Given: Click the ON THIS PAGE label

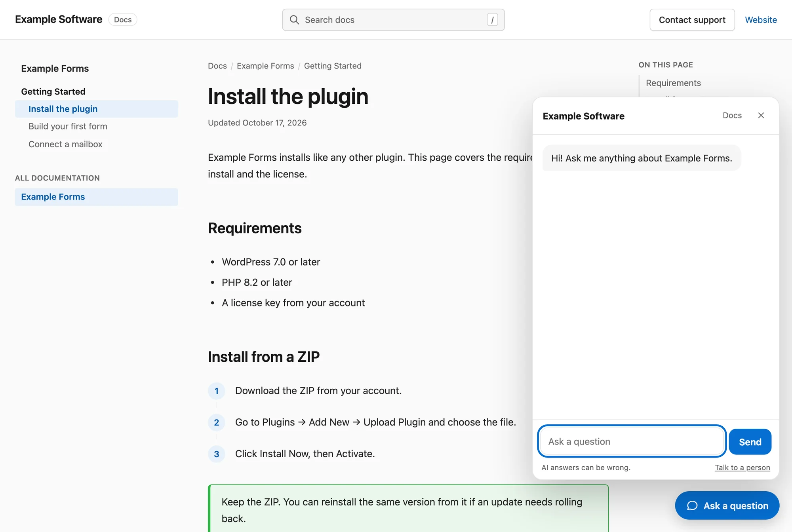Looking at the screenshot, I should pos(666,65).
